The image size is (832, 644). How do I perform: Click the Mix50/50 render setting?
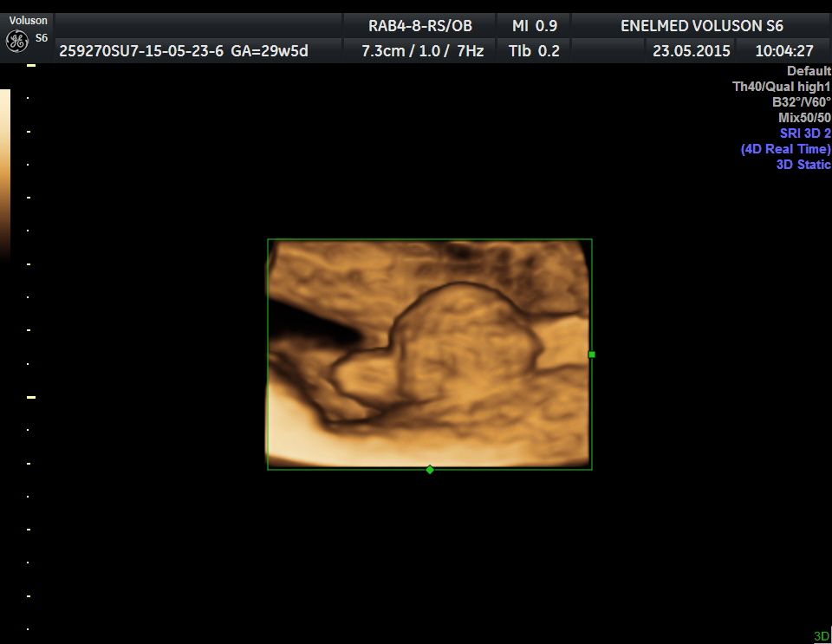804,118
